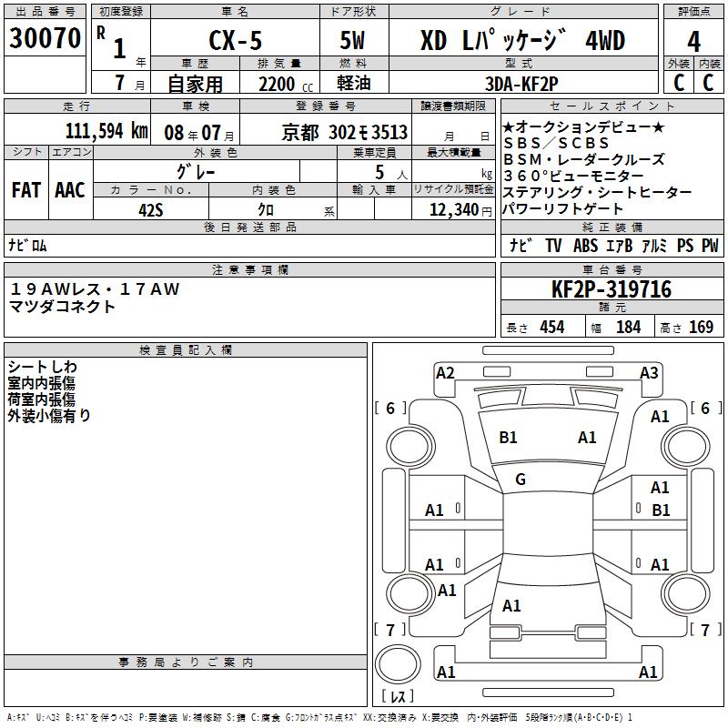Screen dimensions: 728x728
Task: Select the grade XD Lパッケージ 4WD
Action: click(522, 40)
